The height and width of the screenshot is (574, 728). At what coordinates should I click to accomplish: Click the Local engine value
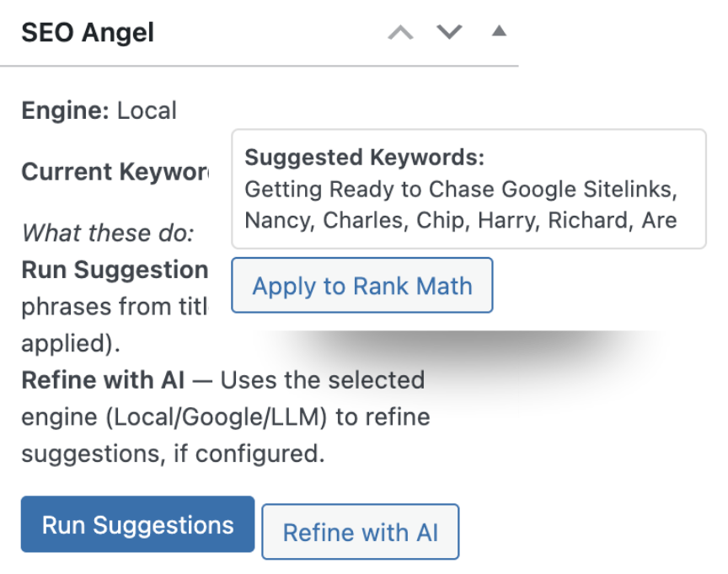147,110
